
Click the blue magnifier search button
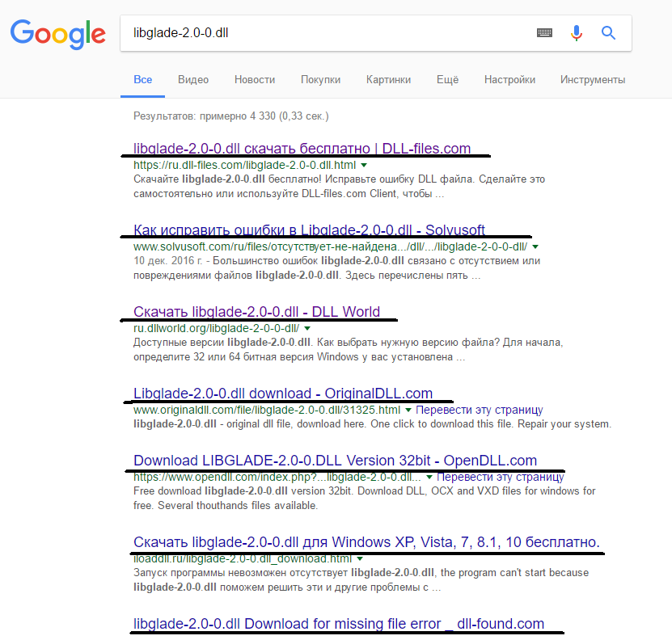(x=608, y=33)
